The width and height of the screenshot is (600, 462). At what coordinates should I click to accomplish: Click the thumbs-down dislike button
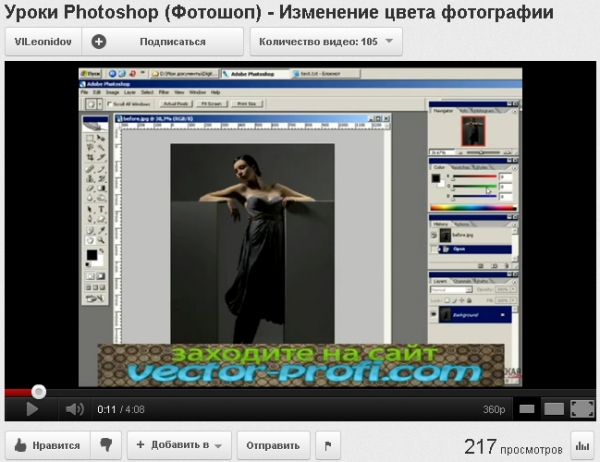tap(106, 445)
